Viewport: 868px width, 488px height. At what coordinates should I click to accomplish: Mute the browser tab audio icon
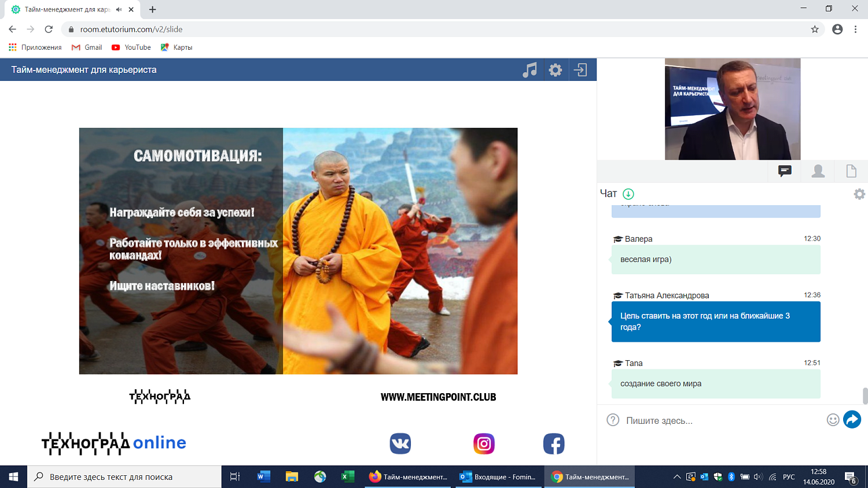(x=119, y=9)
